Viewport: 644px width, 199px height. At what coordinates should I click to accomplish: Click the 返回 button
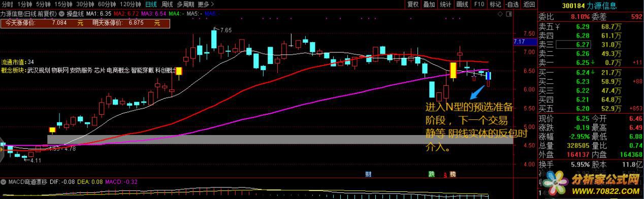click(x=529, y=4)
